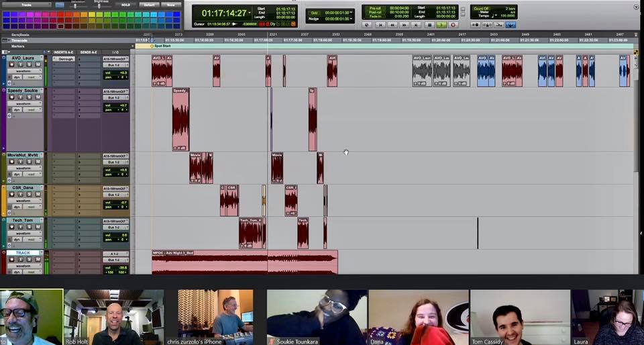644x345 pixels.
Task: Solo the MovieNut_MvNt track
Action: (29, 162)
